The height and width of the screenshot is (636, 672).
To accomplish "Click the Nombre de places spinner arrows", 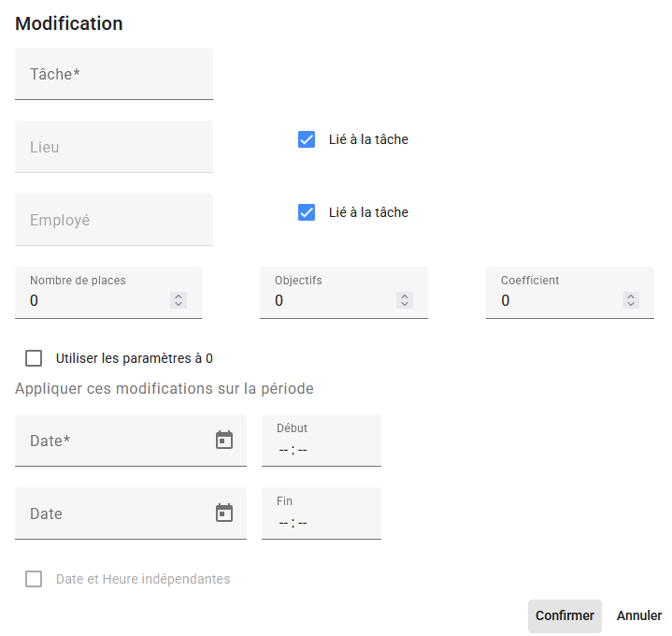I will click(x=179, y=300).
